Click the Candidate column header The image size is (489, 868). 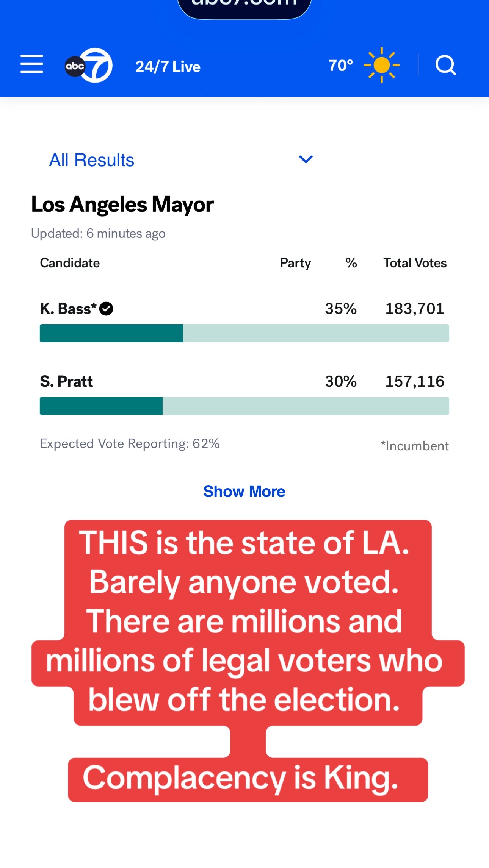point(70,263)
